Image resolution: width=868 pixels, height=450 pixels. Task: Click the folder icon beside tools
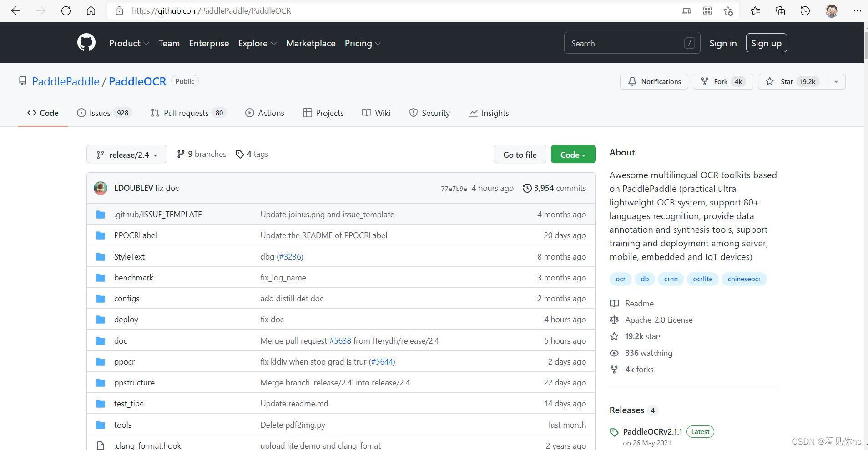pyautogui.click(x=101, y=425)
